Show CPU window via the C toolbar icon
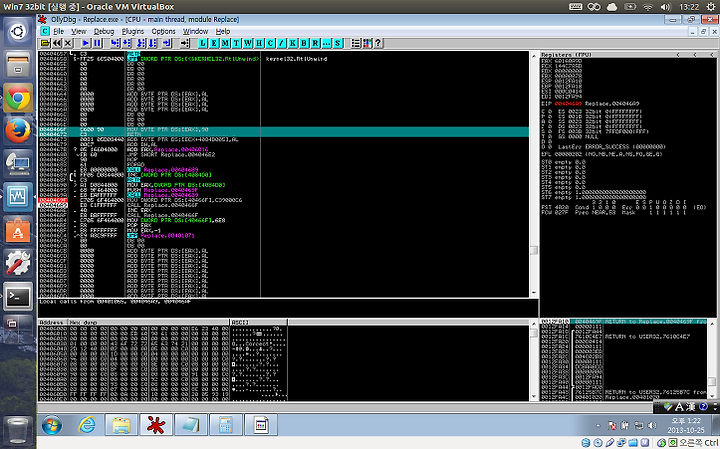Image resolution: width=720 pixels, height=449 pixels. [270, 43]
